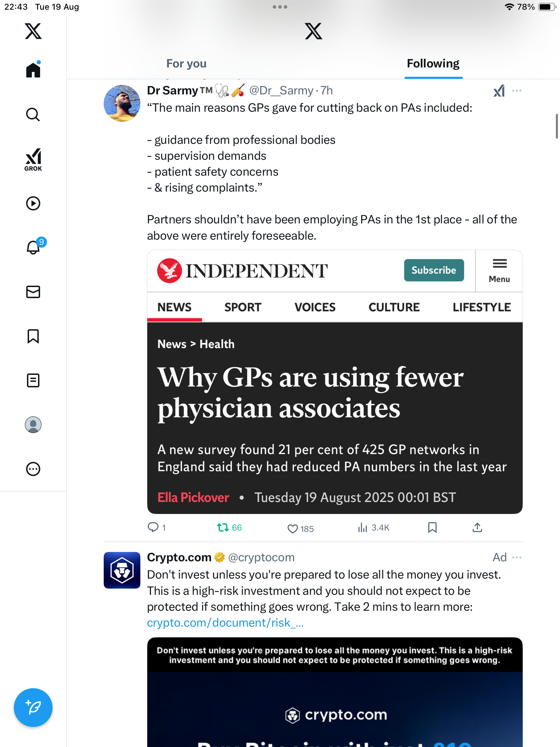Image resolution: width=560 pixels, height=747 pixels.
Task: Open more options on Dr Sarmy's post
Action: point(517,91)
